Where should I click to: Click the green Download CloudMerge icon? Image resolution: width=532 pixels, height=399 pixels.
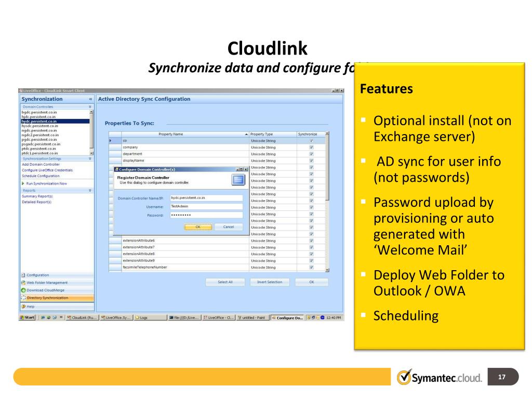23,290
